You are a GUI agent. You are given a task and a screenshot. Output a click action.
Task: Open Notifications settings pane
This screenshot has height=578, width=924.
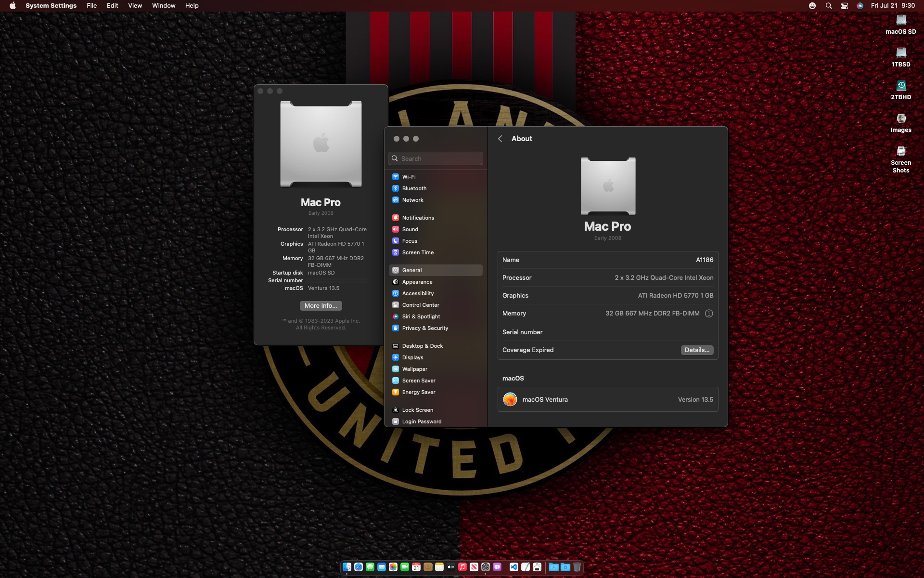418,218
